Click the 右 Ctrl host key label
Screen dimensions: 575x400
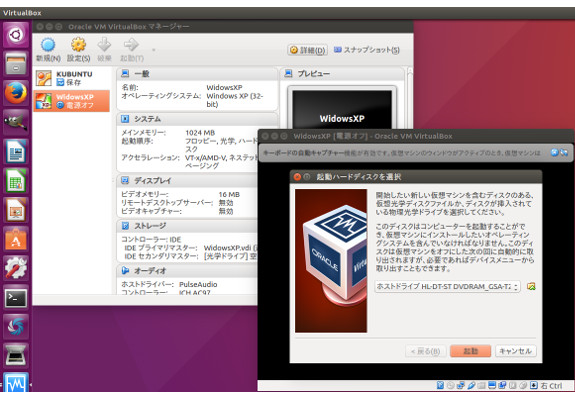click(552, 386)
